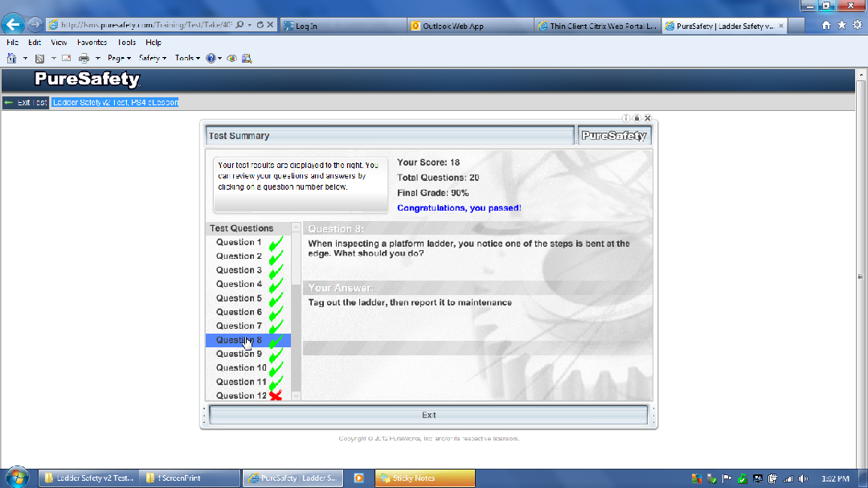This screenshot has height=488, width=868.
Task: Click the Exit button below test summary
Action: coord(428,415)
